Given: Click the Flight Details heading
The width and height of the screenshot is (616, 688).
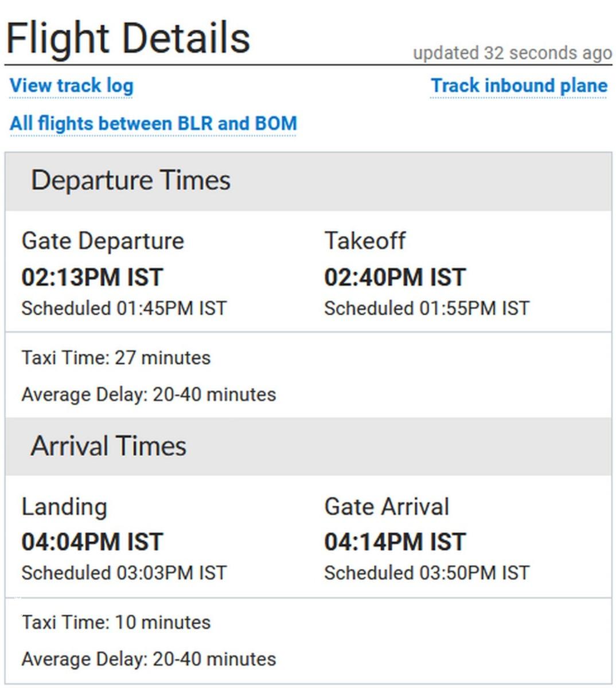Looking at the screenshot, I should coord(128,38).
